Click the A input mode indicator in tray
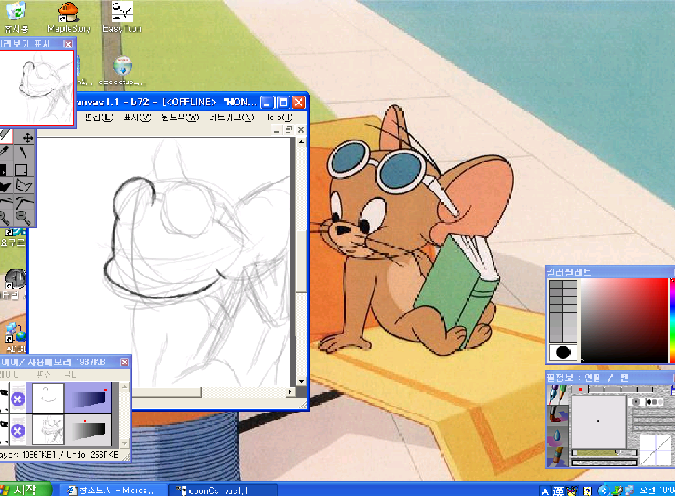 (545, 490)
